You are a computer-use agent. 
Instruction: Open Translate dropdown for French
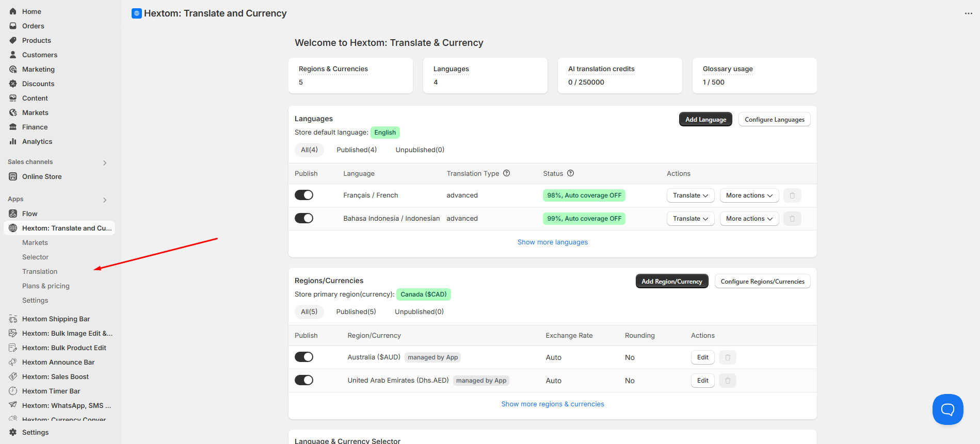tap(690, 195)
